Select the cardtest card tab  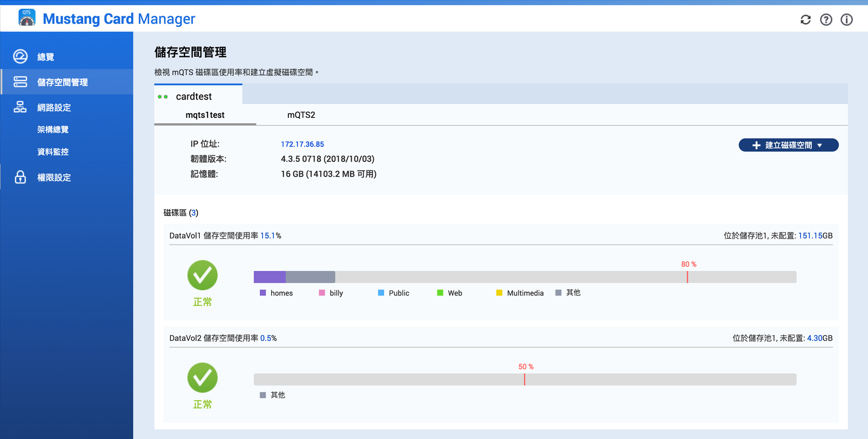194,96
